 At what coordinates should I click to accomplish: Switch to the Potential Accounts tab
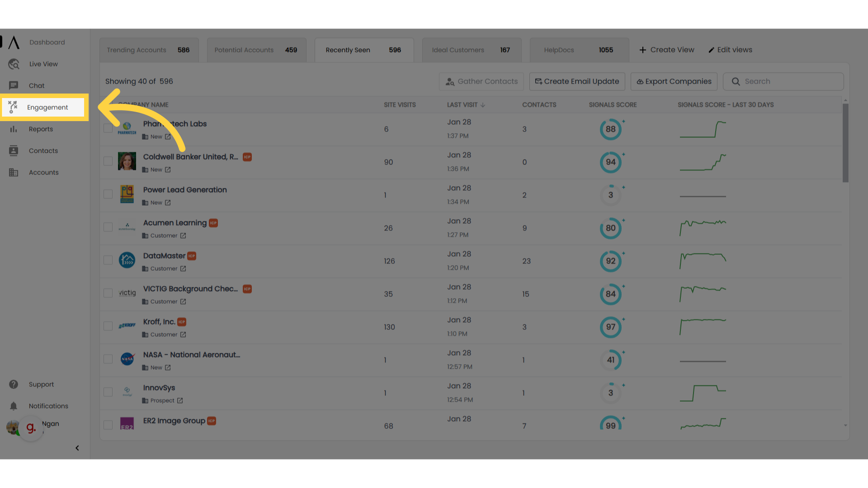coord(256,50)
